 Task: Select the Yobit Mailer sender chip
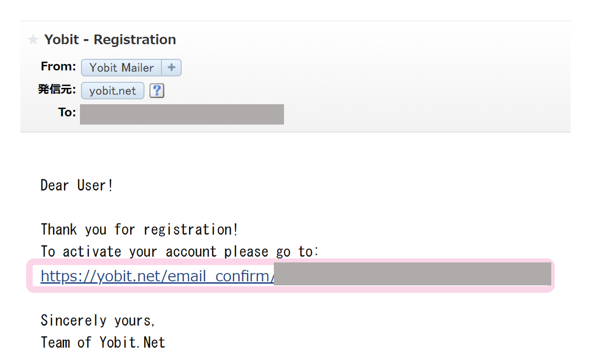pos(121,68)
